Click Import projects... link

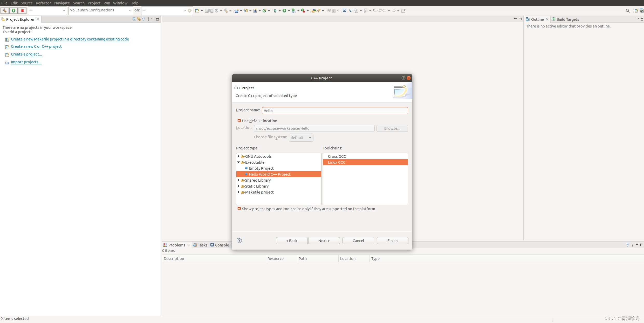26,62
